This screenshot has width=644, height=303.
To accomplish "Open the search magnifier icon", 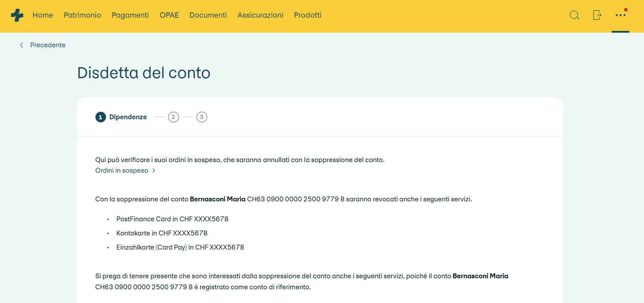I will click(574, 15).
